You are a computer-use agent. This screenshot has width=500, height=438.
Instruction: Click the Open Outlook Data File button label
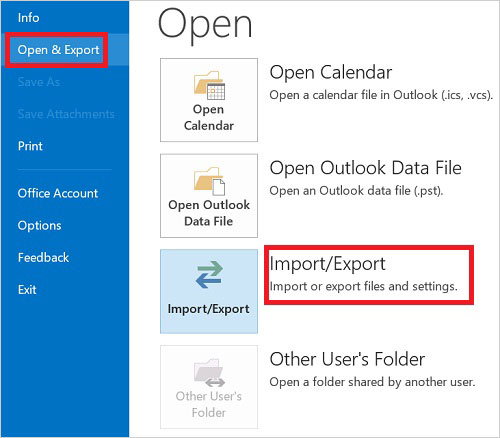209,213
